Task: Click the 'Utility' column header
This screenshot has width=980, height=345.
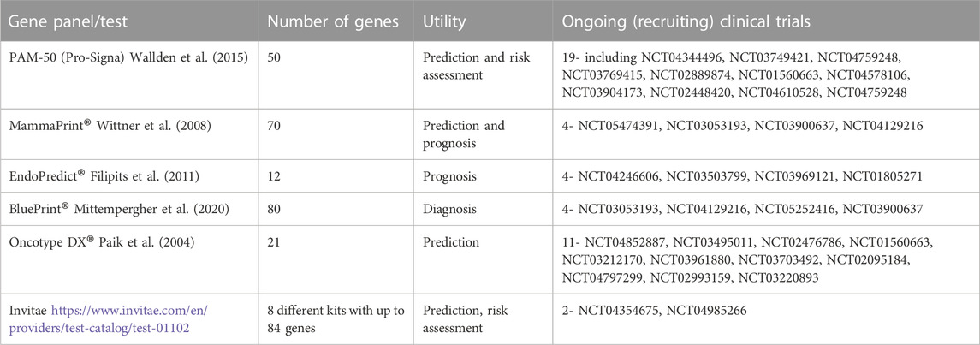Action: point(444,22)
